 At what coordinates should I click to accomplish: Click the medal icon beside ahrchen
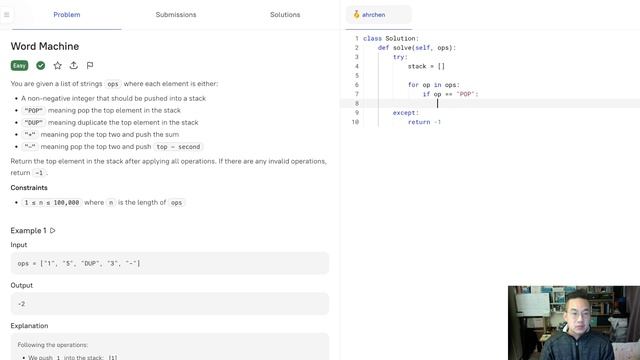356,15
